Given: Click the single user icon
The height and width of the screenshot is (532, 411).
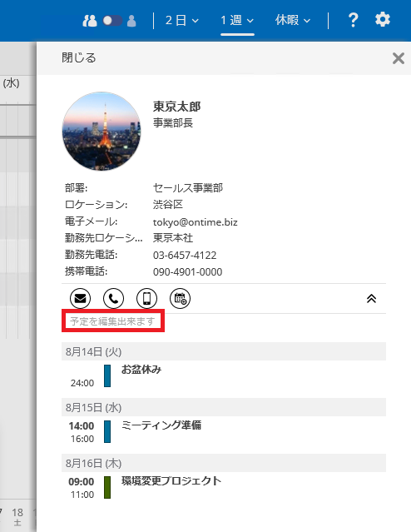Looking at the screenshot, I should click(x=131, y=21).
